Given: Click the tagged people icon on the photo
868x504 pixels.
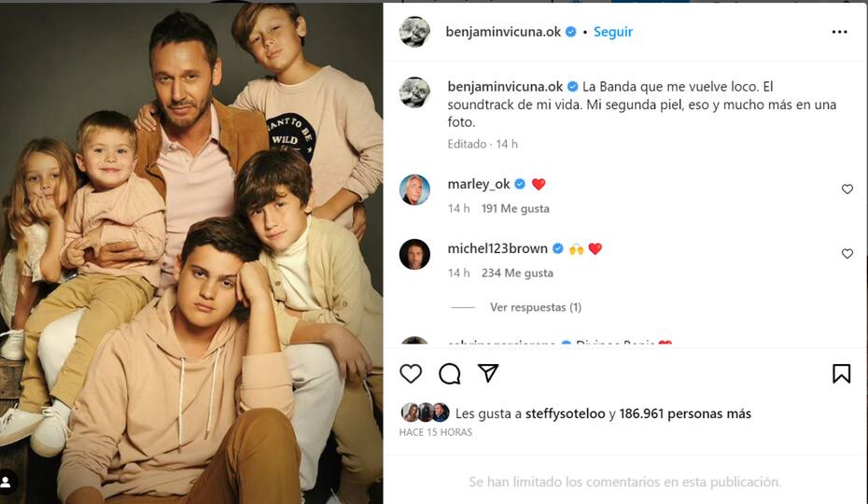Looking at the screenshot, I should pyautogui.click(x=7, y=483).
